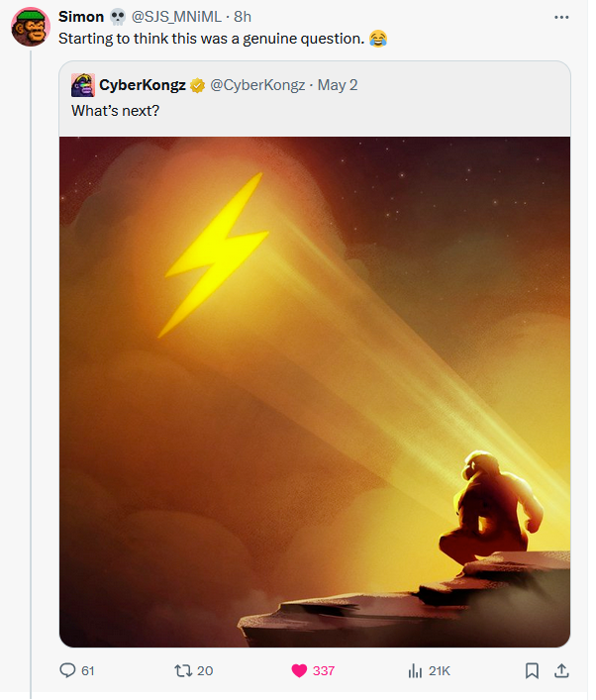
Task: Click the 337 likes count
Action: pyautogui.click(x=324, y=670)
